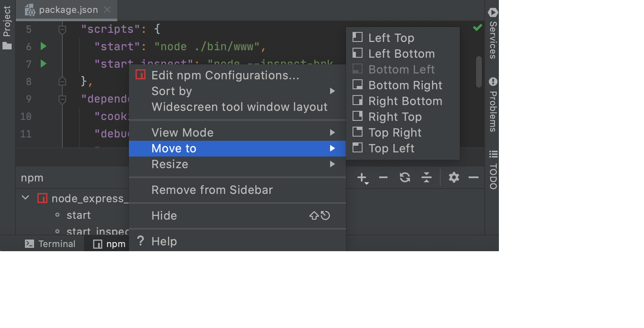Image resolution: width=644 pixels, height=328 pixels.
Task: Move tool window to Top Left
Action: click(403, 148)
